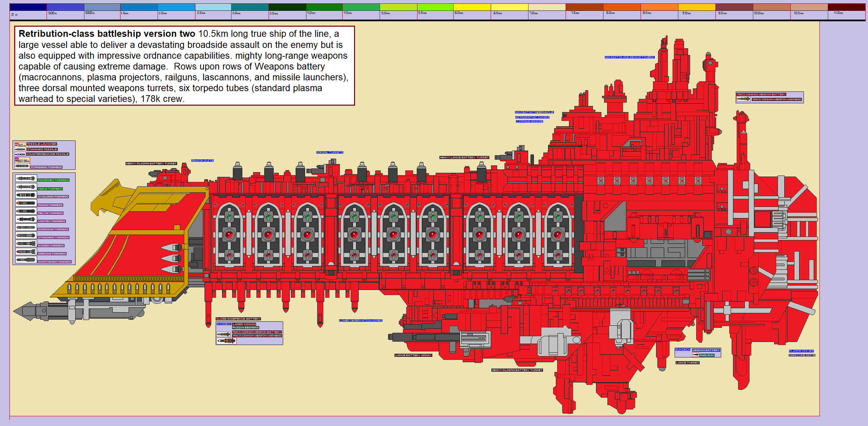The image size is (868, 426).
Task: Click the Phosphex Torpedo icon
Action: (26, 178)
